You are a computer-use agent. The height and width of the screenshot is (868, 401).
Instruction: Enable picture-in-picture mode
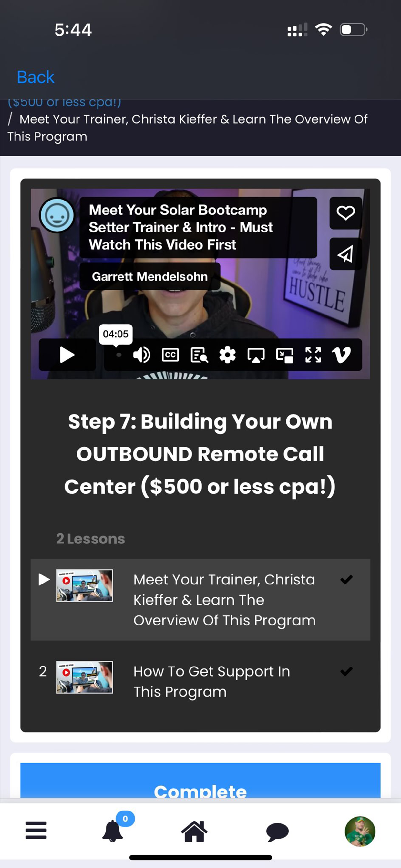[285, 355]
